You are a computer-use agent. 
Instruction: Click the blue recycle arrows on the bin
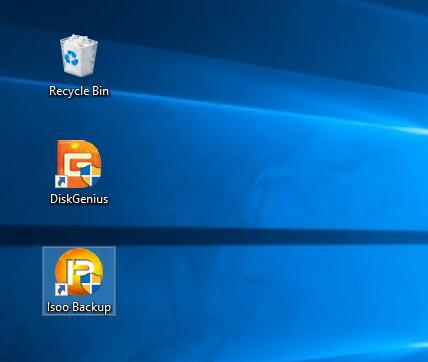71,57
